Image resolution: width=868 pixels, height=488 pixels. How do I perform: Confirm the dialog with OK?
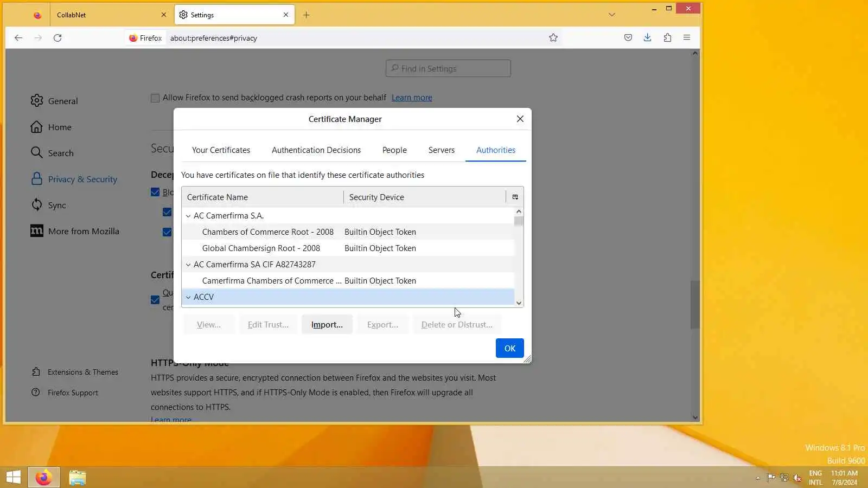tap(510, 349)
